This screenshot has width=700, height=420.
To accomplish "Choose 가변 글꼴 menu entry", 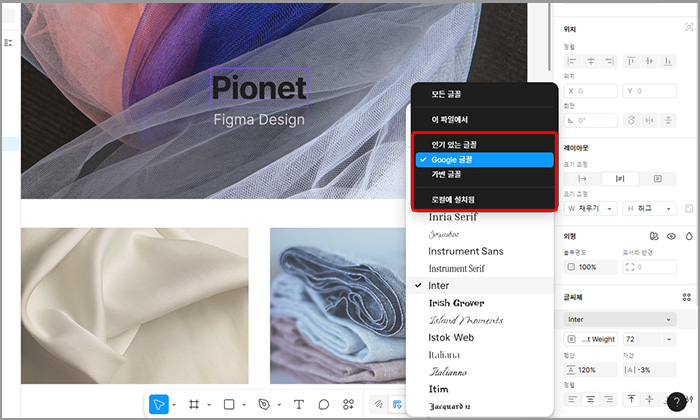I will click(484, 175).
